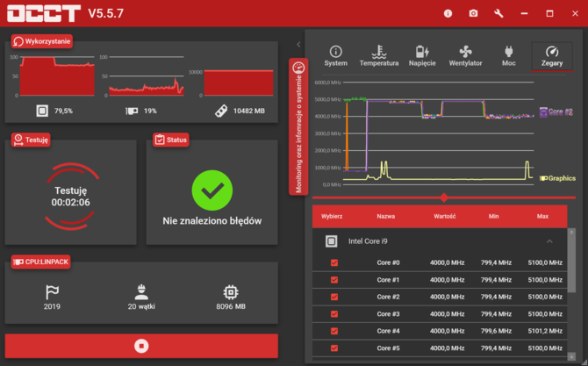Image resolution: width=588 pixels, height=366 pixels.
Task: Click the 2019 flag version icon
Action: point(52,292)
